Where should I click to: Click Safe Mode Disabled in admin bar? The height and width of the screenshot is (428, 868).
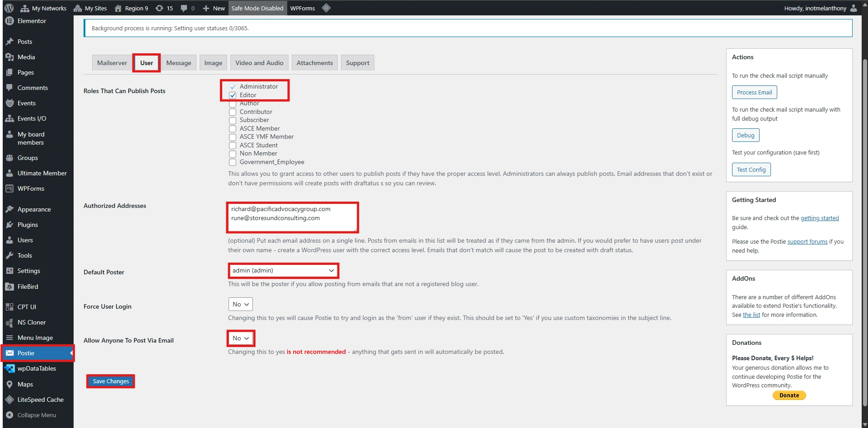click(x=257, y=8)
